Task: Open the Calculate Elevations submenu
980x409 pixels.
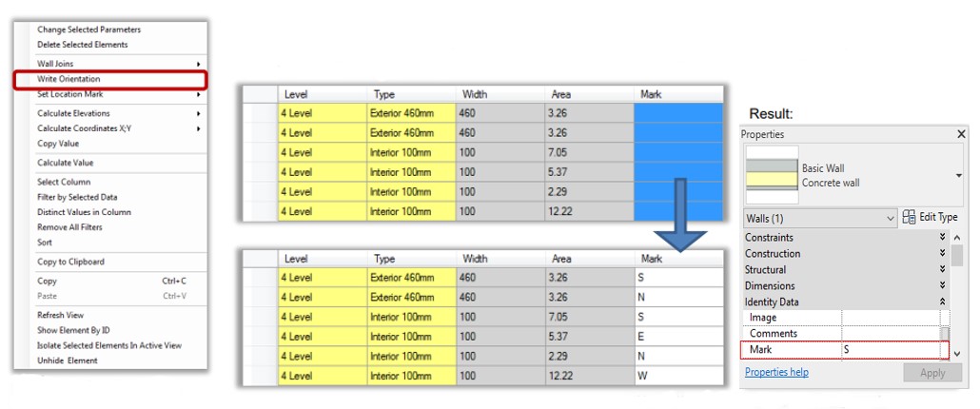Action: (x=72, y=113)
